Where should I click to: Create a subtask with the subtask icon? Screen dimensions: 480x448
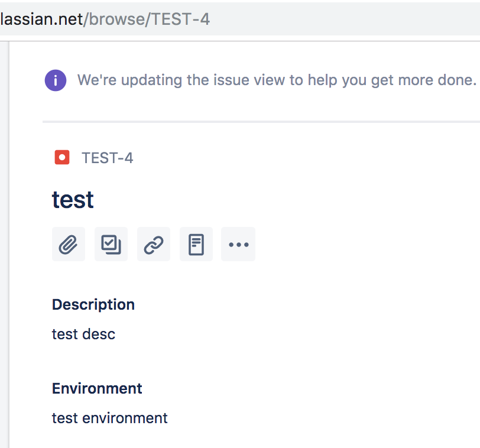point(111,244)
